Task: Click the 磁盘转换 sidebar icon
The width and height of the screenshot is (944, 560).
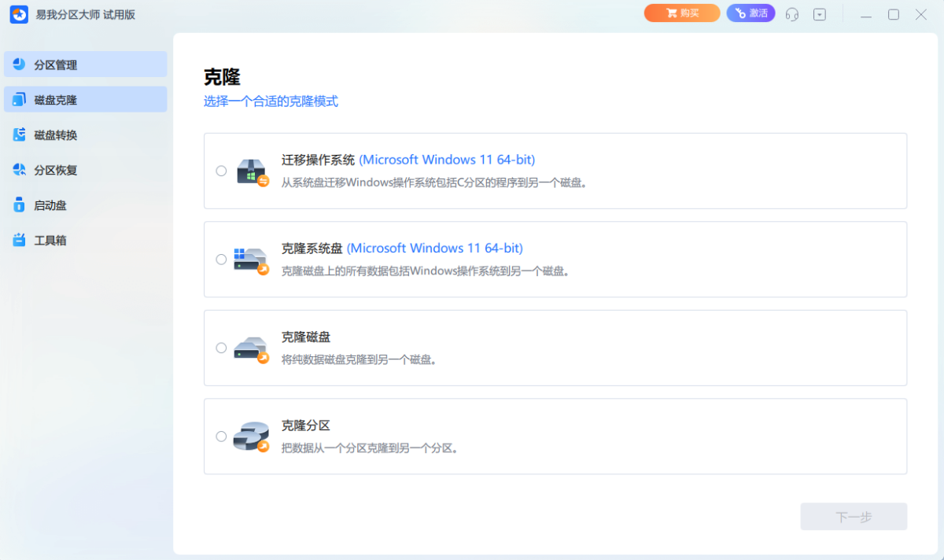Action: [x=20, y=134]
